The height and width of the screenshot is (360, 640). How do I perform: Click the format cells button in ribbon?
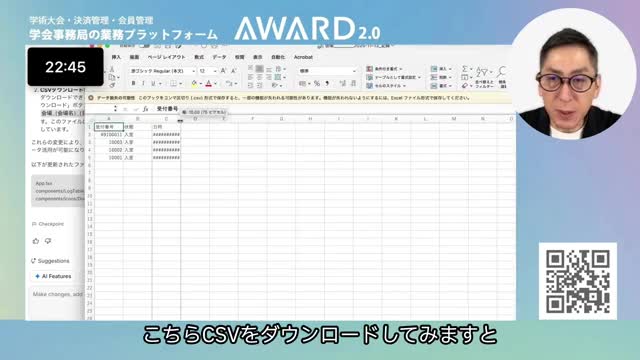click(x=441, y=86)
